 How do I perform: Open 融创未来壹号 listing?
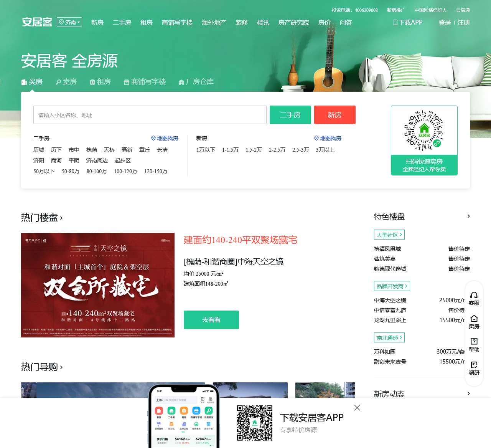pos(390,362)
